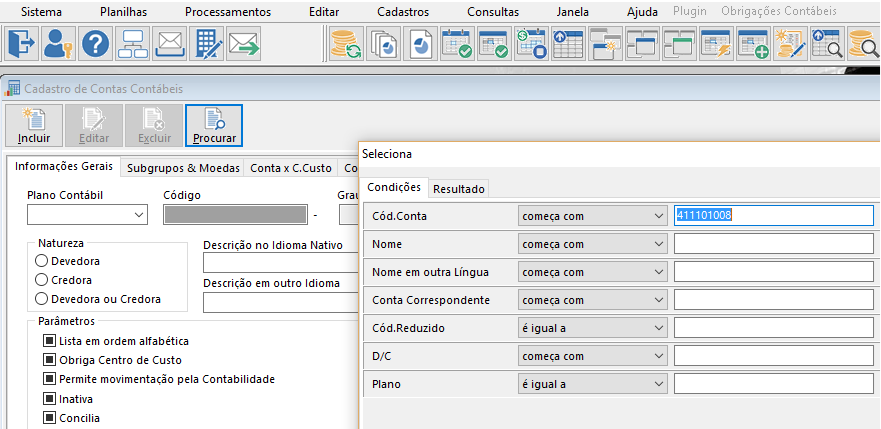Open the Janela menu
This screenshot has width=881, height=429.
(573, 12)
